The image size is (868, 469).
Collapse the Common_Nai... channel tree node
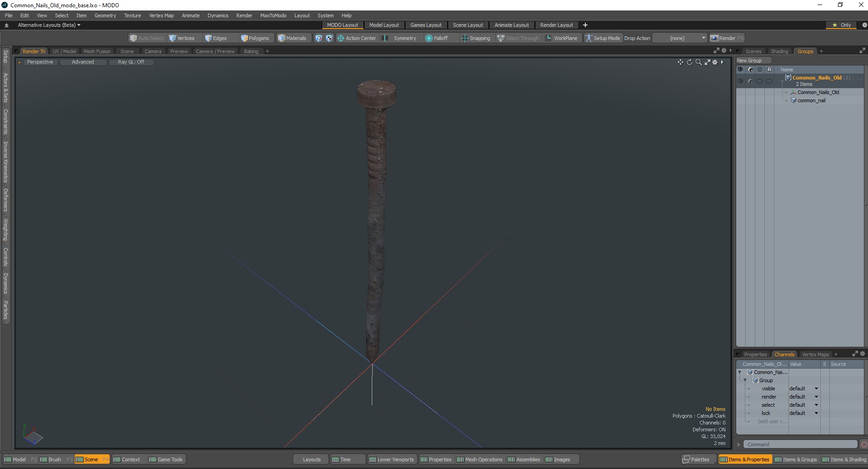coord(740,372)
